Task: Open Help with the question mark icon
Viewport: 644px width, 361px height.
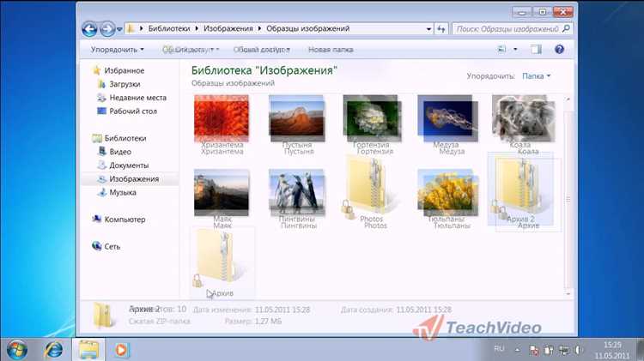Action: click(x=559, y=49)
